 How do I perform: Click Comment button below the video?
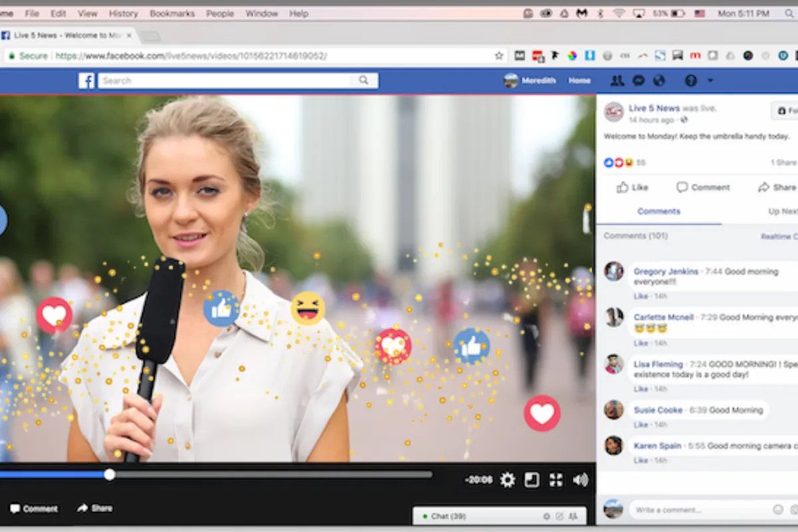pyautogui.click(x=34, y=509)
